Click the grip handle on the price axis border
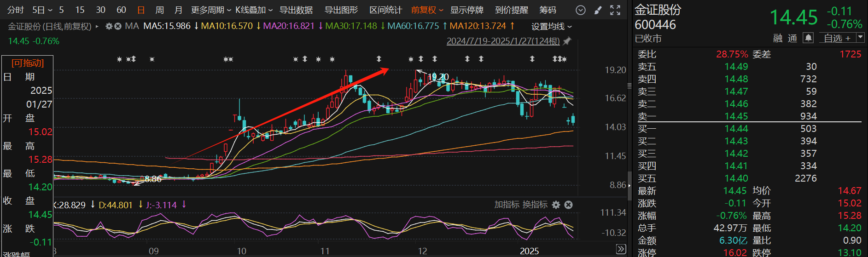This screenshot has height=257, width=868. pos(629,86)
